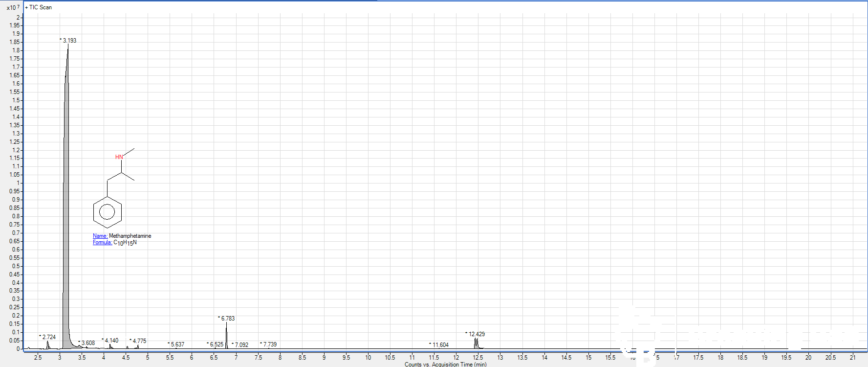Click the small peak at 4.140
Screen dimensions: 868x367
(110, 346)
